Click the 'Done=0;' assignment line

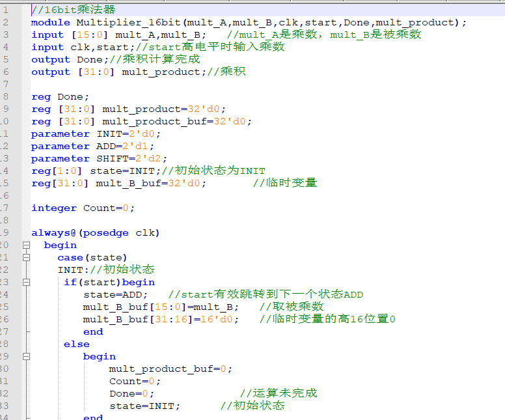click(131, 393)
